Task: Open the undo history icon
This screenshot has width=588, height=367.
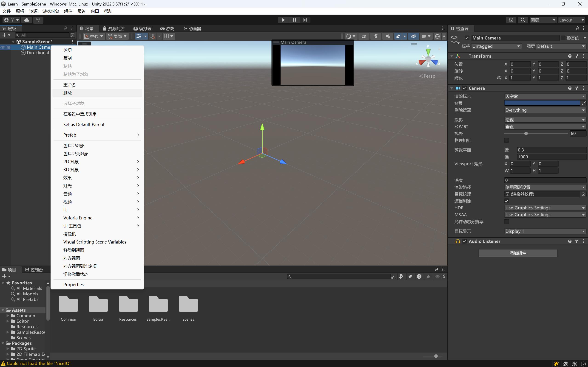Action: click(x=511, y=20)
